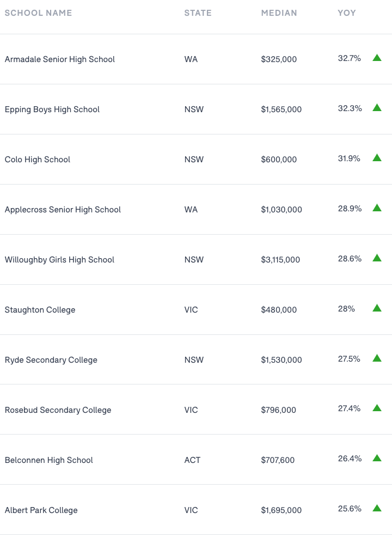Click the up triangle in Albert Park College row
Image resolution: width=392 pixels, height=537 pixels.
point(377,509)
